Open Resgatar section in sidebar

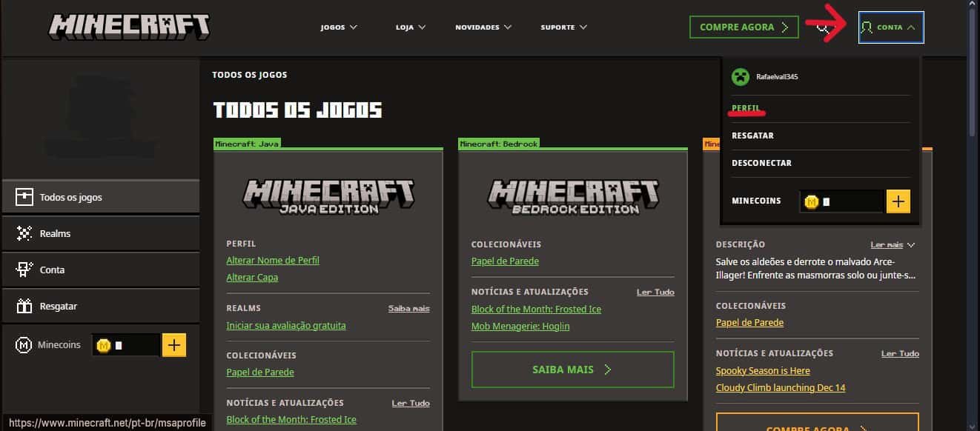(x=100, y=306)
